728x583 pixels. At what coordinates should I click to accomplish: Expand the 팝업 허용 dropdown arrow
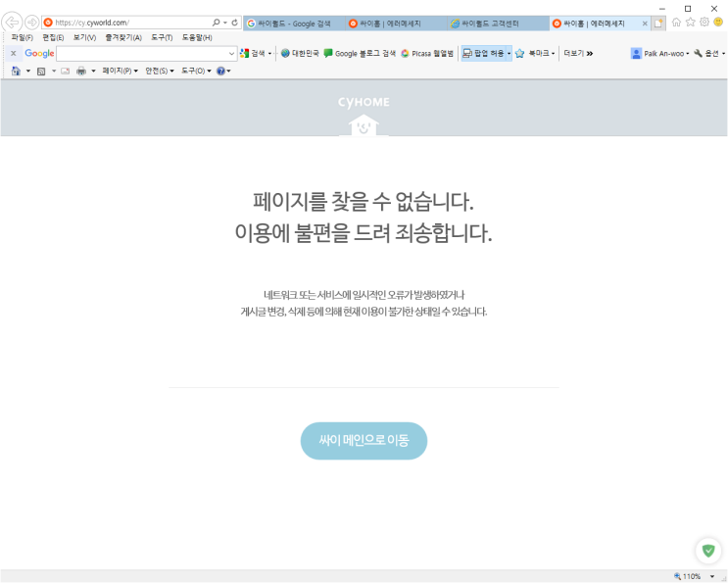[510, 53]
